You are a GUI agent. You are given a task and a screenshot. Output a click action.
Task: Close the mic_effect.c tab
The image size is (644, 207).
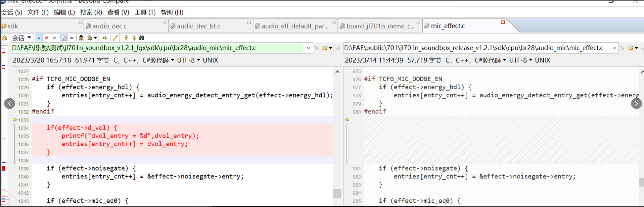[503, 22]
